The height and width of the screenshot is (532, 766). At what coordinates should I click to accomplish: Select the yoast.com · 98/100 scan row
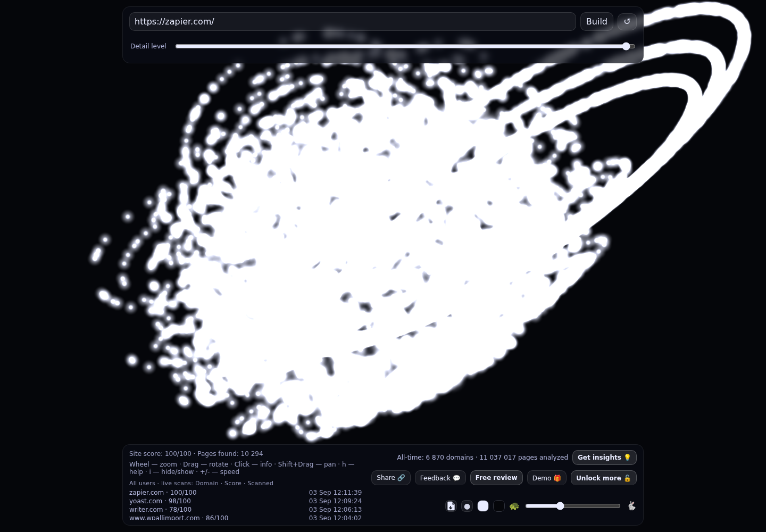tap(245, 501)
